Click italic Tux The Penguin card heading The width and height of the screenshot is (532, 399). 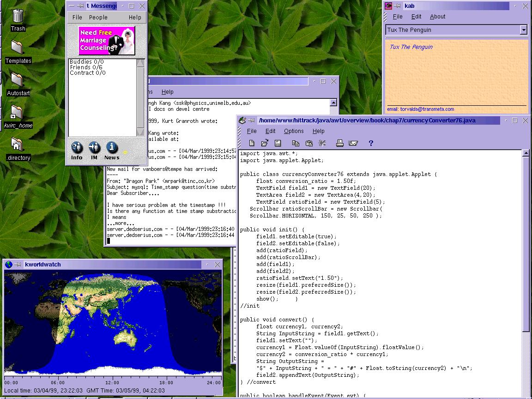[x=411, y=47]
